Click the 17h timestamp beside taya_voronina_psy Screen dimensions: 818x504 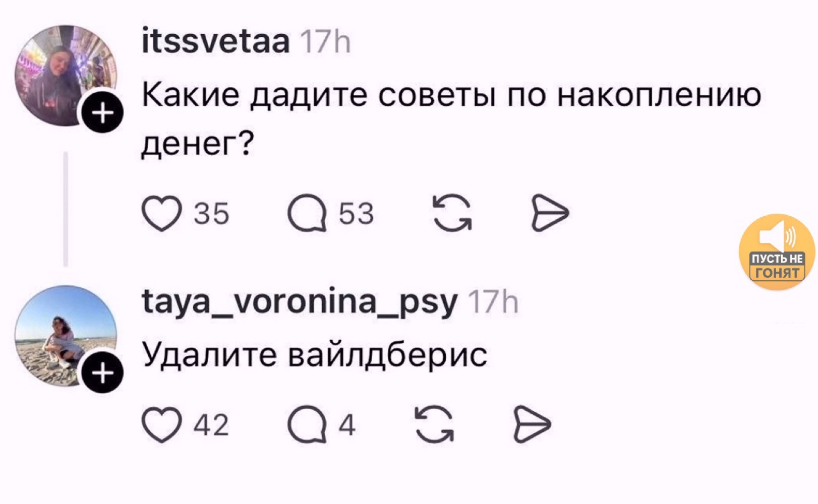coord(493,303)
